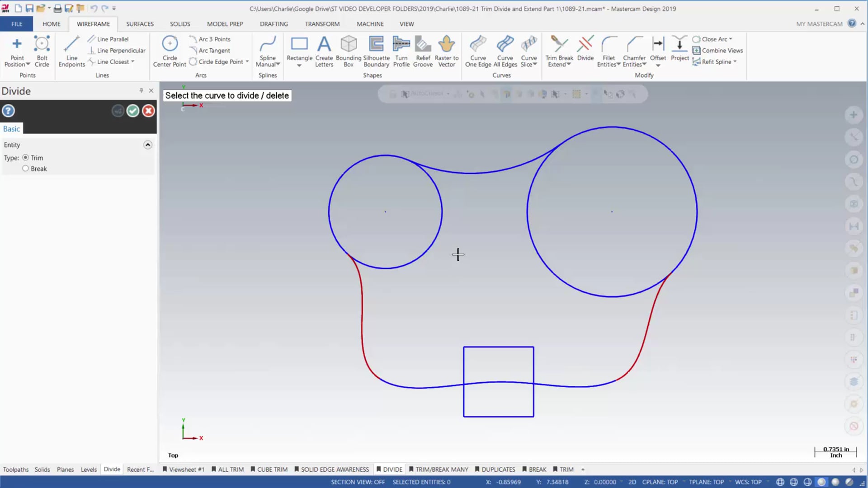Click the green OK confirm button
The image size is (868, 488).
coord(132,111)
